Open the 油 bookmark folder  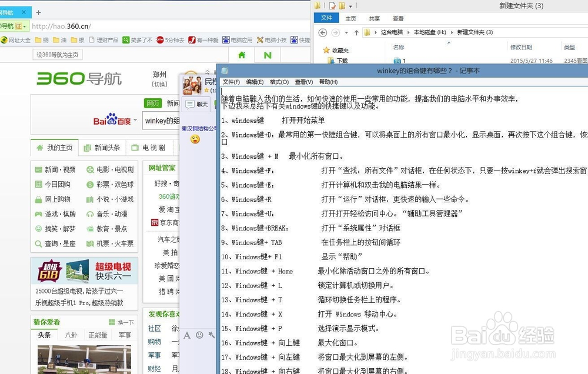click(59, 40)
